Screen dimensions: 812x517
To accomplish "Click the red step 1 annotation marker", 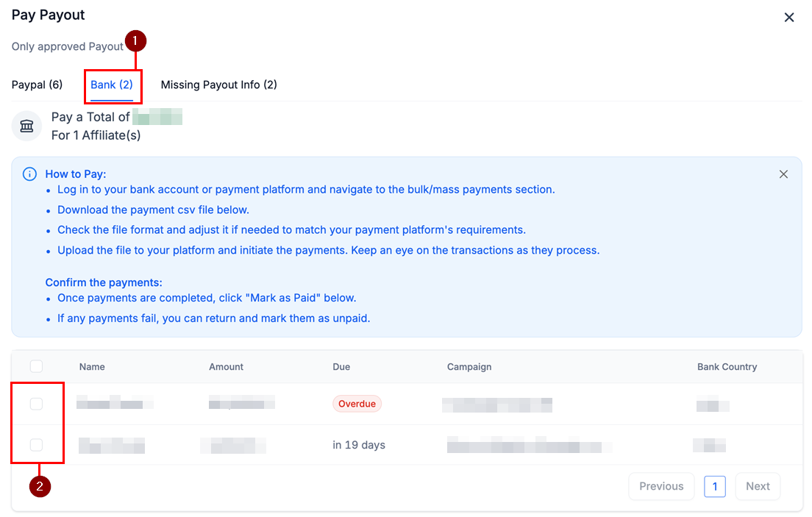I will point(135,41).
